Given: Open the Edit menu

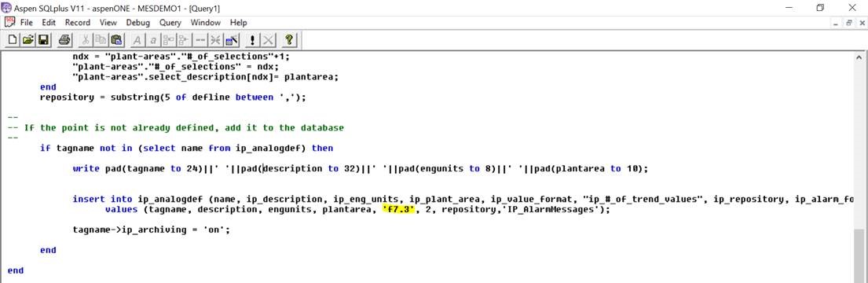Looking at the screenshot, I should [x=49, y=23].
